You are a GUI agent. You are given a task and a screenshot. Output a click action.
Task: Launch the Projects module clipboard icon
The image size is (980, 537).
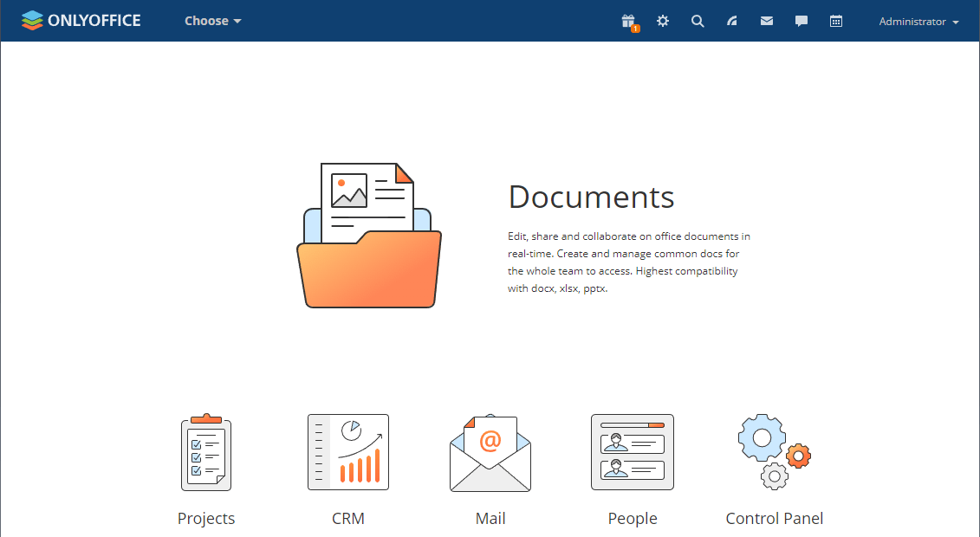point(206,452)
